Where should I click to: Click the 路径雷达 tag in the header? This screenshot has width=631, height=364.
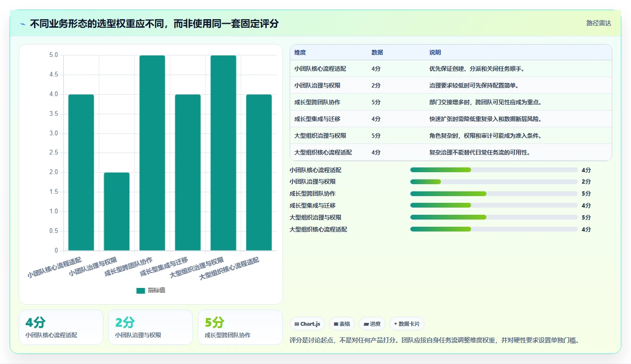pos(598,23)
